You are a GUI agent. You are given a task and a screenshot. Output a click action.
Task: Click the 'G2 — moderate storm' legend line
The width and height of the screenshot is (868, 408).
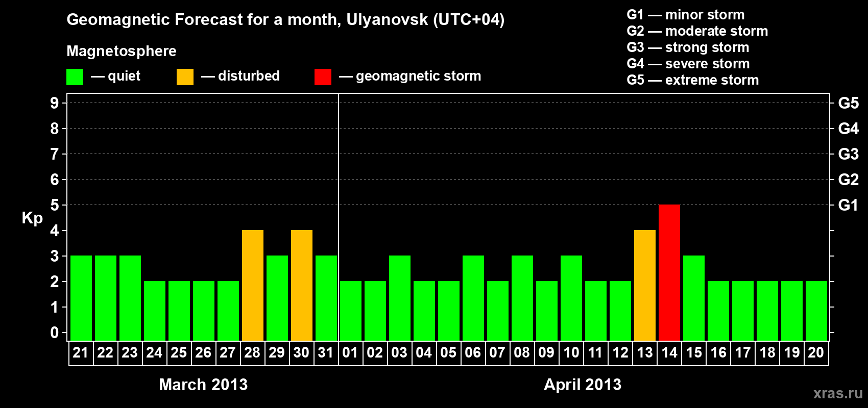point(697,31)
